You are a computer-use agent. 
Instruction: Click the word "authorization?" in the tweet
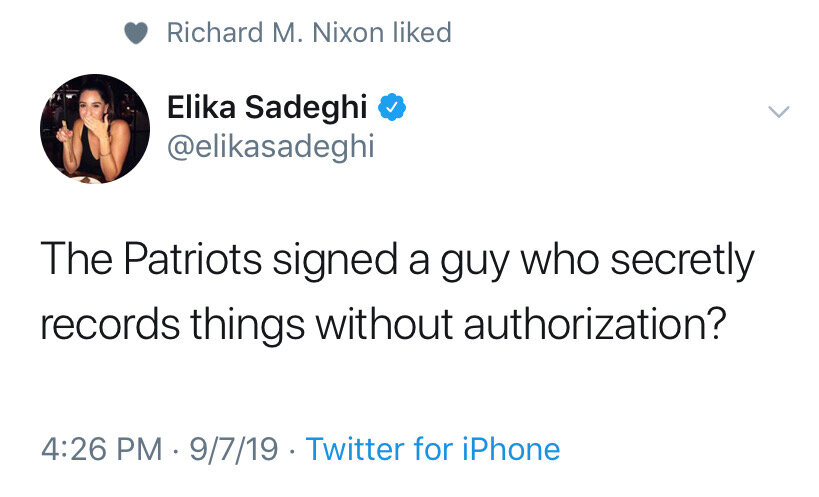(x=595, y=324)
